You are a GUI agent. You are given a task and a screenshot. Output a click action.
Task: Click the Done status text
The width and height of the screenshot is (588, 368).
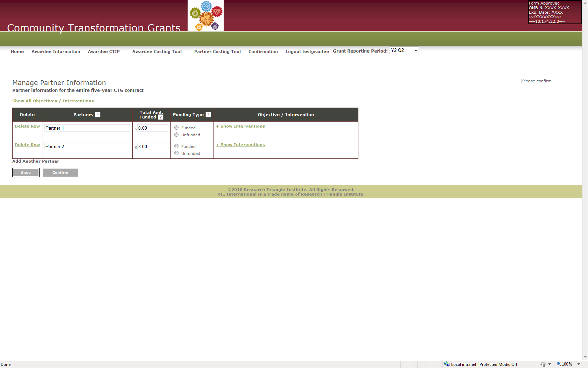[6, 364]
